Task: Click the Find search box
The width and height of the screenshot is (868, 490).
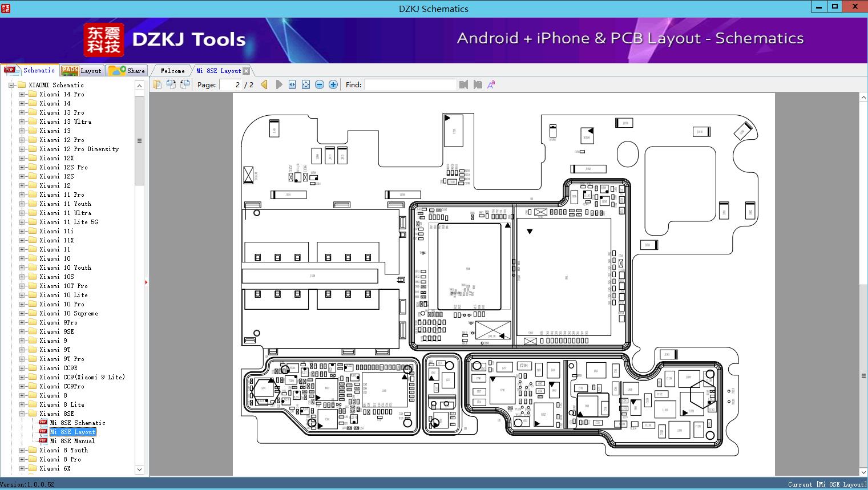Action: click(410, 84)
